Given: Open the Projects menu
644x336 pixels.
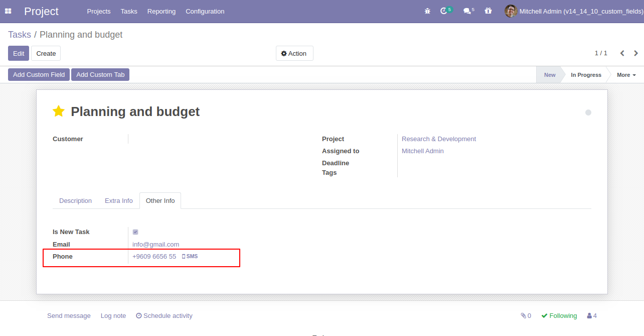Looking at the screenshot, I should (x=99, y=11).
